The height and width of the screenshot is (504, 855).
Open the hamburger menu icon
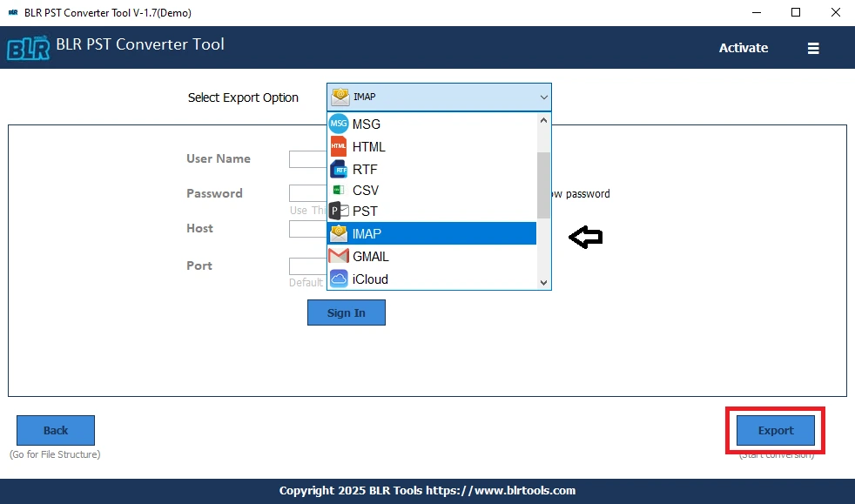pyautogui.click(x=813, y=49)
